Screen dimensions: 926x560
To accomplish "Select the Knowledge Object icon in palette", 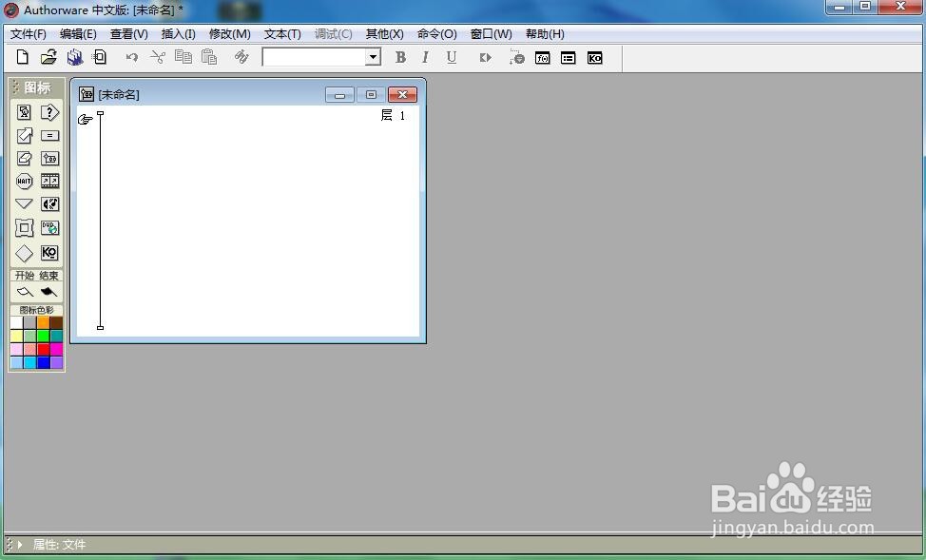I will (x=49, y=253).
